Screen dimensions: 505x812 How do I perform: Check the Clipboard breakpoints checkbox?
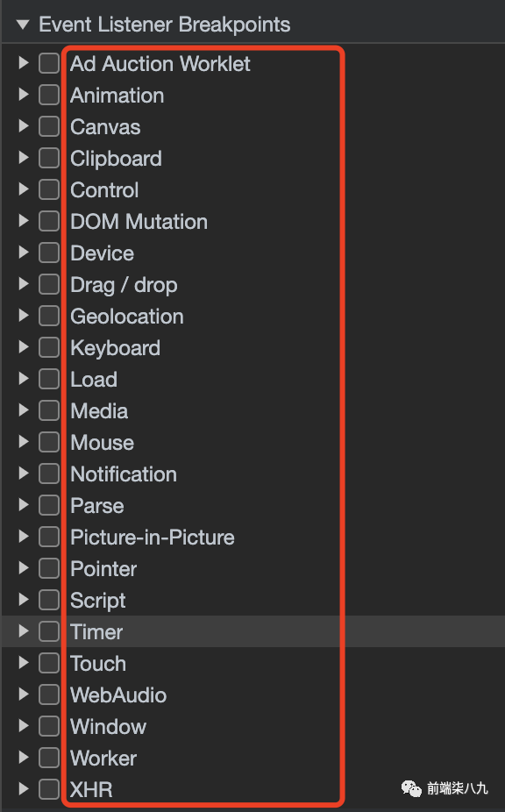point(49,158)
